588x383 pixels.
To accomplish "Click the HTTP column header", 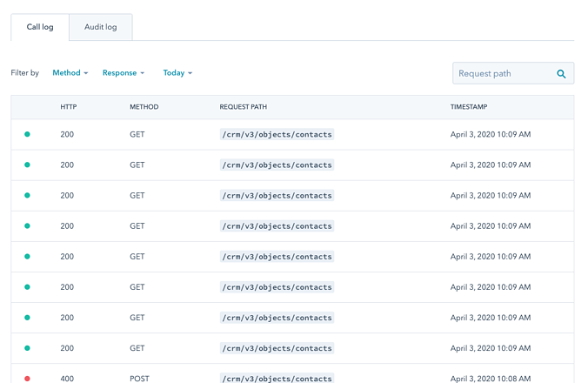I will pyautogui.click(x=69, y=107).
